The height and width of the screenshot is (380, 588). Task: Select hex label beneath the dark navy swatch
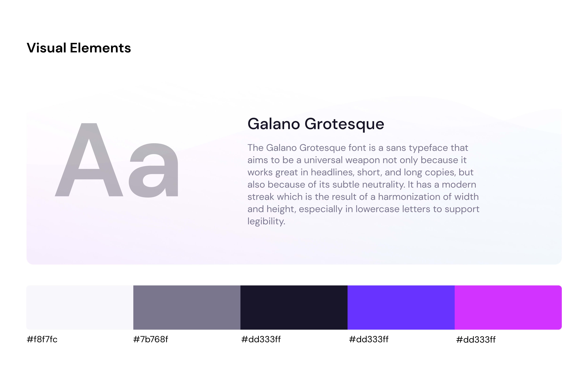click(261, 340)
